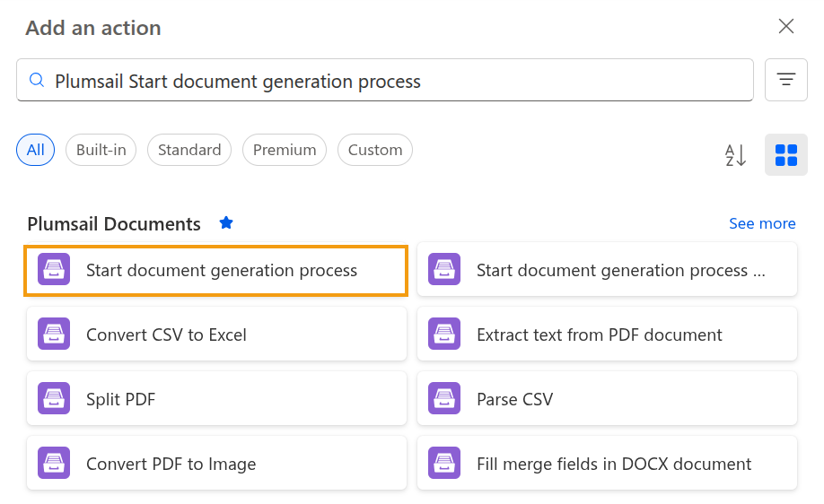Filter by Custom connectors
Viewport: 824px width, 504px height.
pyautogui.click(x=374, y=150)
